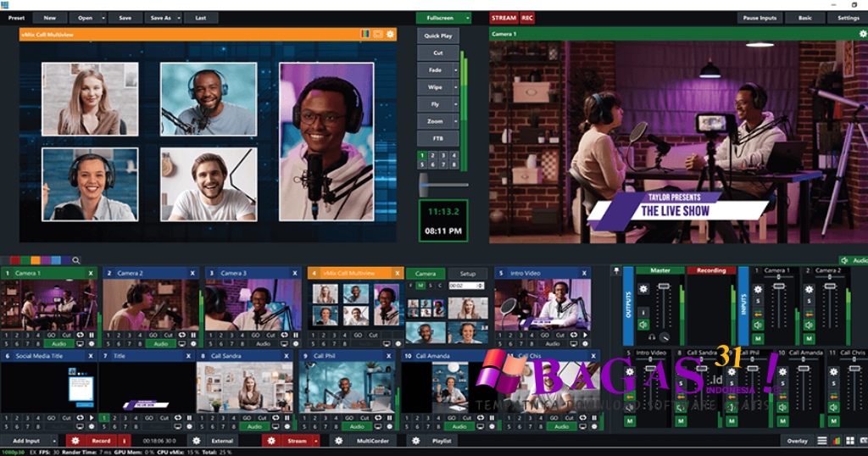868x456 pixels.
Task: Click the transition T-bar handle
Action: coord(424,185)
